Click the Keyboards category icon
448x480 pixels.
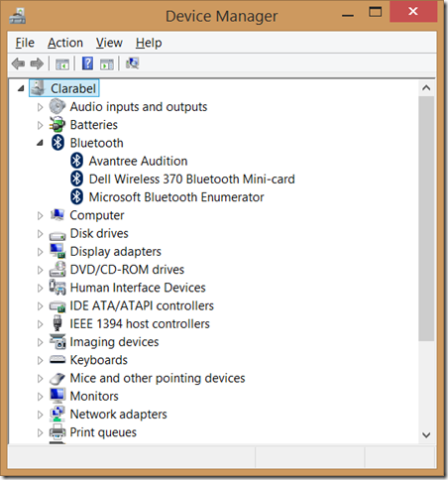point(57,359)
